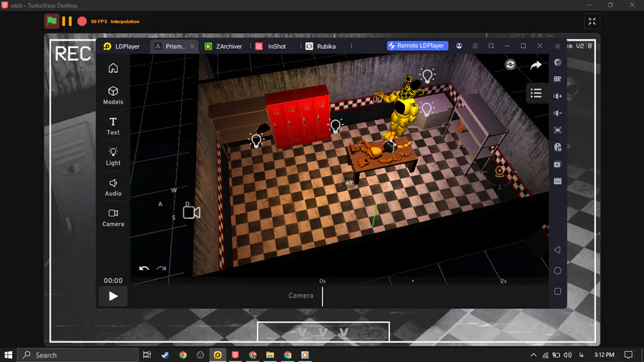
Task: Open the Camera tool in sidebar
Action: (x=113, y=217)
